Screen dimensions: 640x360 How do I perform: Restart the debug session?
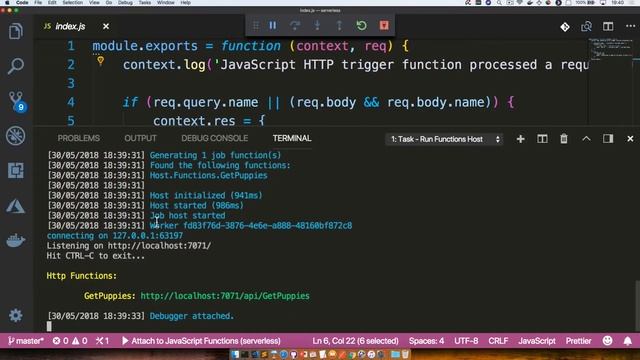tap(361, 26)
